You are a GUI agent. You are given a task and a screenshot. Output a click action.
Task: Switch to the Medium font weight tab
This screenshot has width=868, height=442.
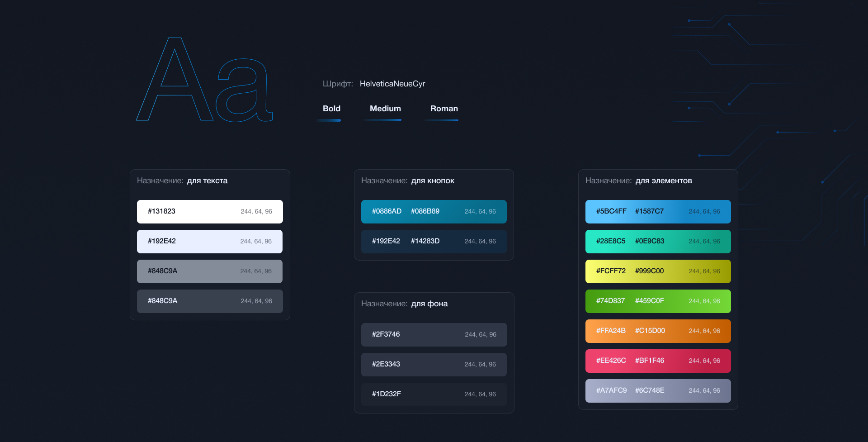point(385,109)
